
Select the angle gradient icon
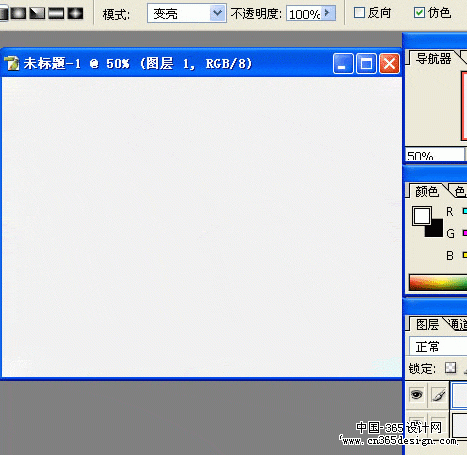(x=37, y=13)
